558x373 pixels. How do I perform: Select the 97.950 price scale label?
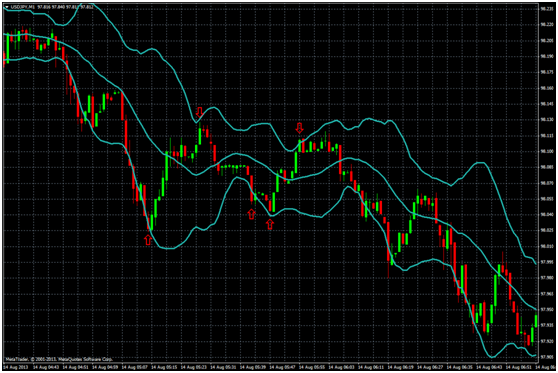[x=547, y=309]
